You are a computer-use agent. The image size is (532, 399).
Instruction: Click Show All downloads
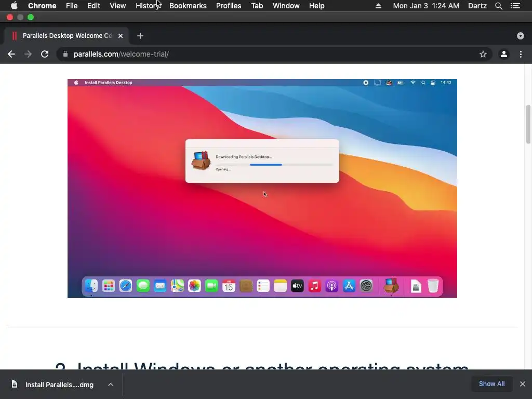tap(491, 384)
